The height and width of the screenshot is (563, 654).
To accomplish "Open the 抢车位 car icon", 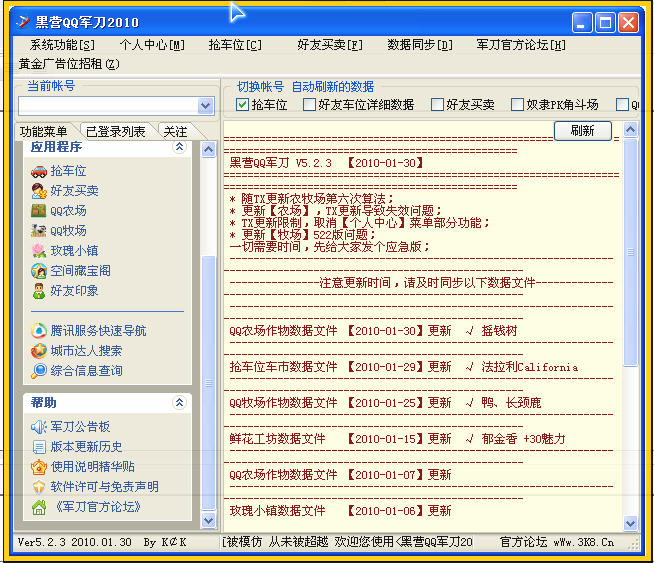I will [x=39, y=171].
